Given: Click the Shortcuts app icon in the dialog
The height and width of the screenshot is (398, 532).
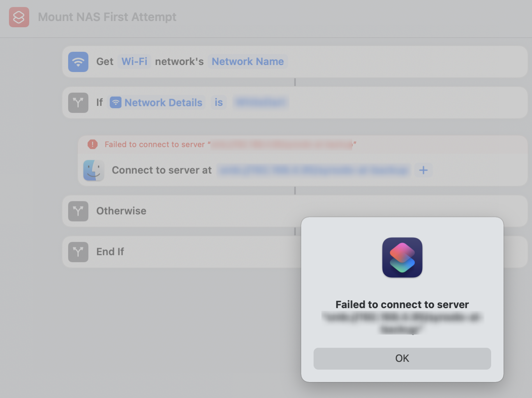Looking at the screenshot, I should (402, 257).
